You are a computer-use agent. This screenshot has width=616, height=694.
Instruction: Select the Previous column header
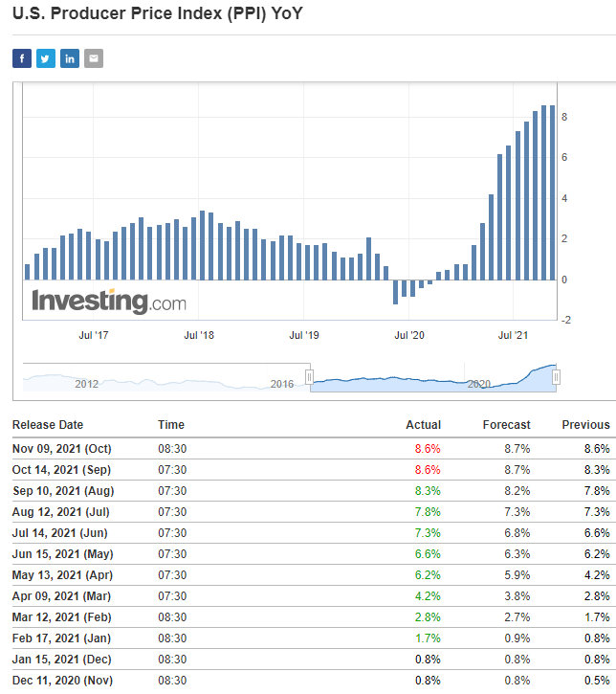(586, 425)
